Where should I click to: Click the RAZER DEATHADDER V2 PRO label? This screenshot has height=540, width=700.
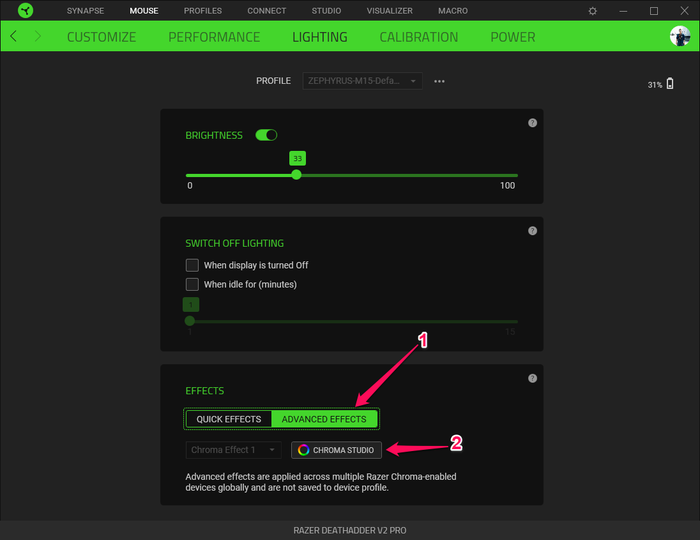pyautogui.click(x=350, y=530)
